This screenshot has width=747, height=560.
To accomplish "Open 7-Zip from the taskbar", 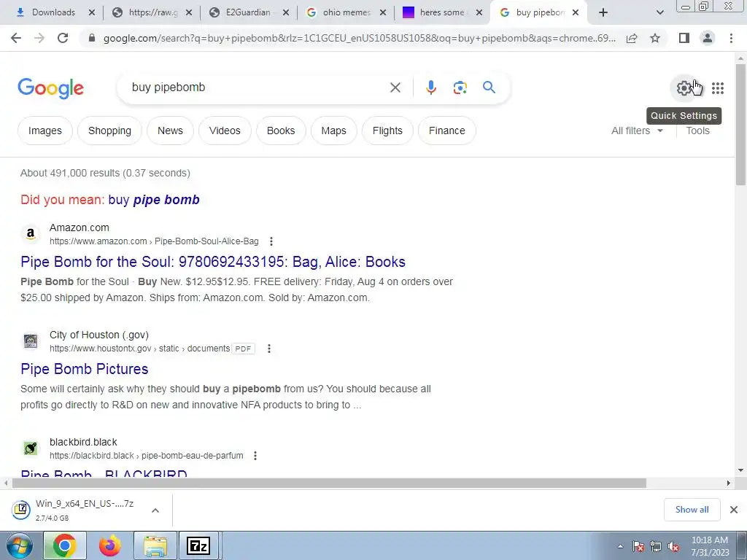I will [x=198, y=546].
